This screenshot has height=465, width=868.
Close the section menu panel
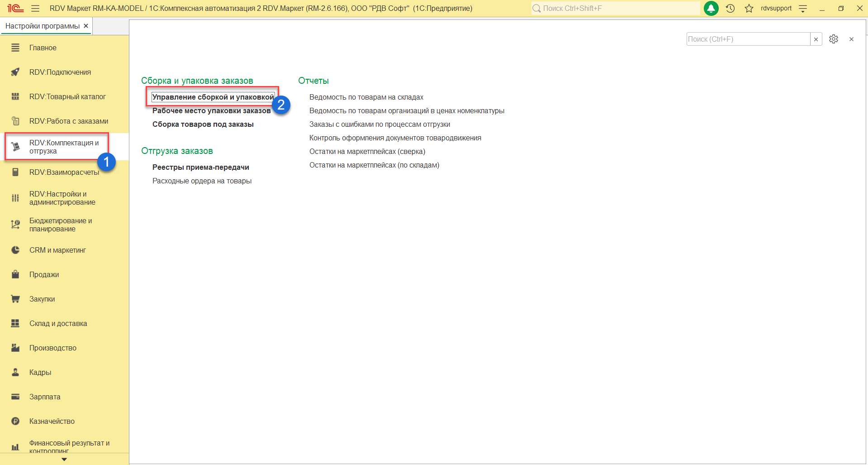(851, 39)
